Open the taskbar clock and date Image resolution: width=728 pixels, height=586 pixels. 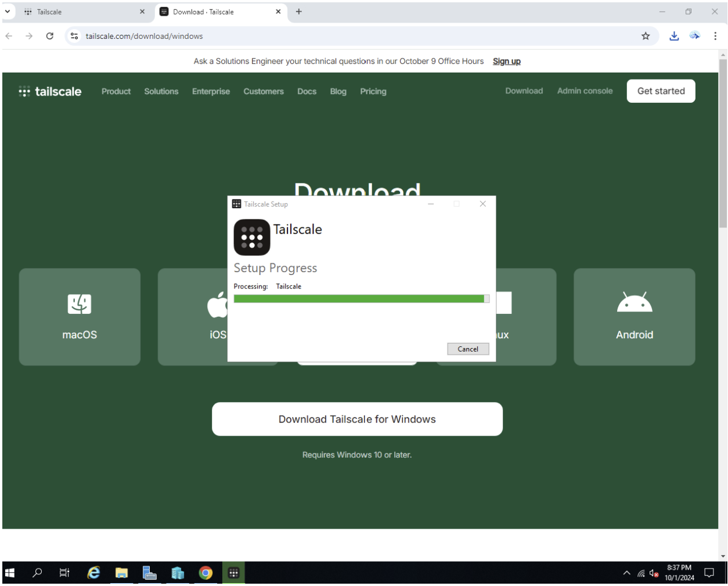(x=679, y=573)
